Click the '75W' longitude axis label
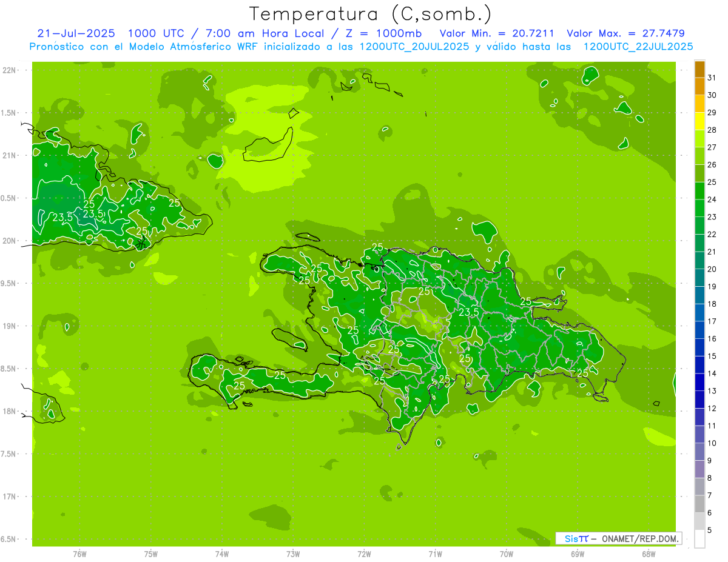 click(151, 554)
